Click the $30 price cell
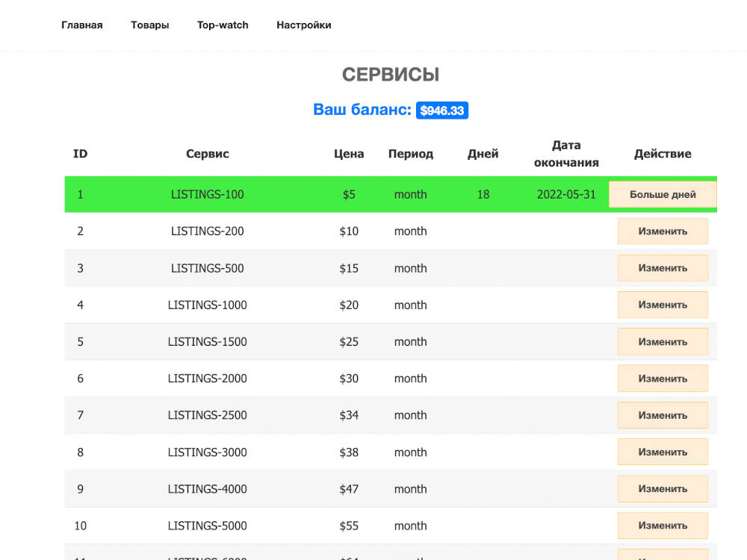The image size is (747, 560). tap(349, 378)
